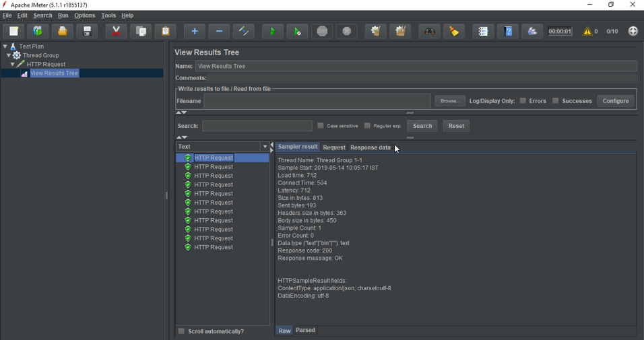The image size is (644, 340).
Task: Tick the Case sensitive checkbox
Action: (321, 126)
